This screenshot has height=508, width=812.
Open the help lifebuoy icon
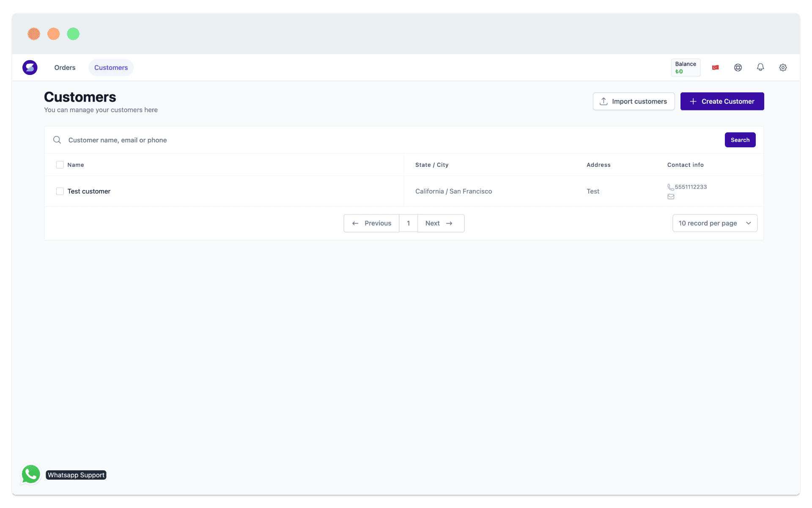point(738,68)
